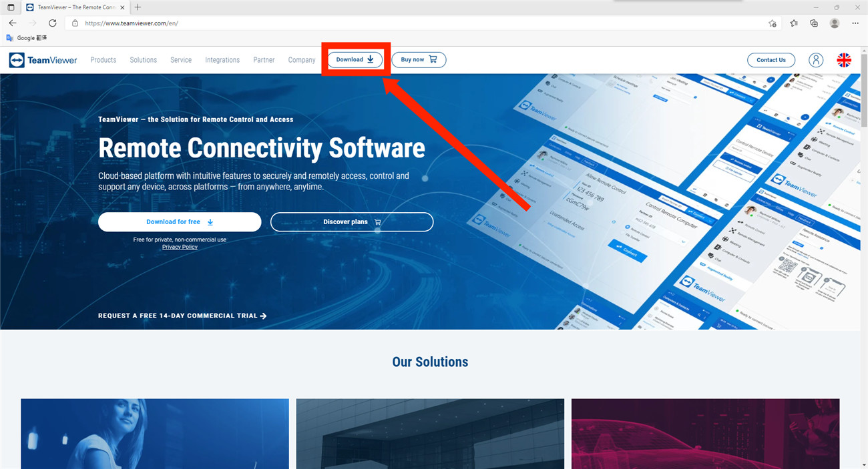Click "Free for private, non-commercial use" text
The image size is (868, 469).
pos(180,240)
